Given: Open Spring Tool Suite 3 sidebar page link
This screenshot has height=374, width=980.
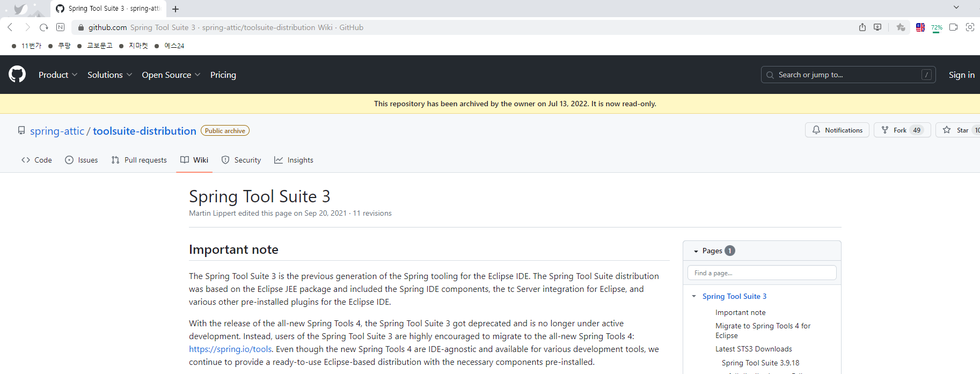Looking at the screenshot, I should coord(734,296).
